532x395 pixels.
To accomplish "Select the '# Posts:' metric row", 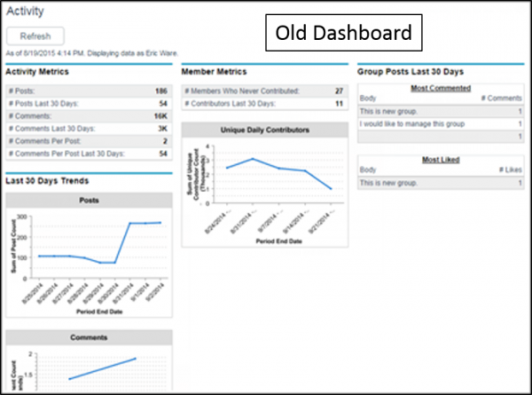I will point(89,91).
